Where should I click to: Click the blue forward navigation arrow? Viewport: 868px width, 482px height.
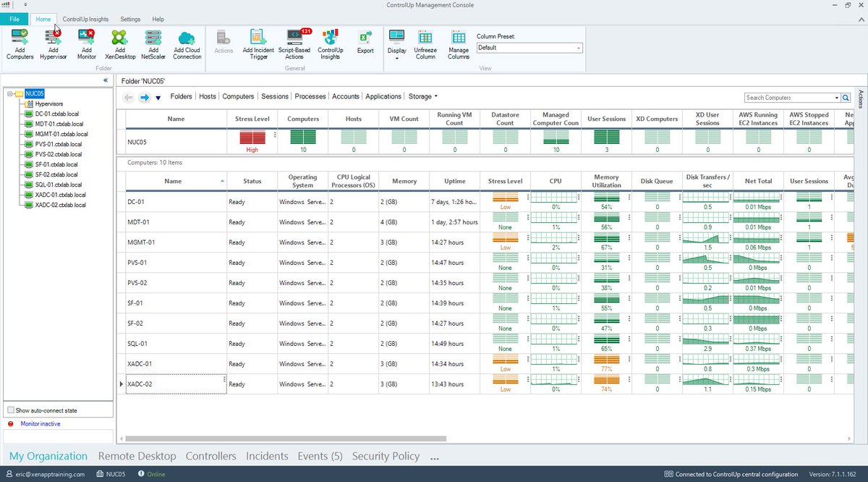[x=145, y=97]
